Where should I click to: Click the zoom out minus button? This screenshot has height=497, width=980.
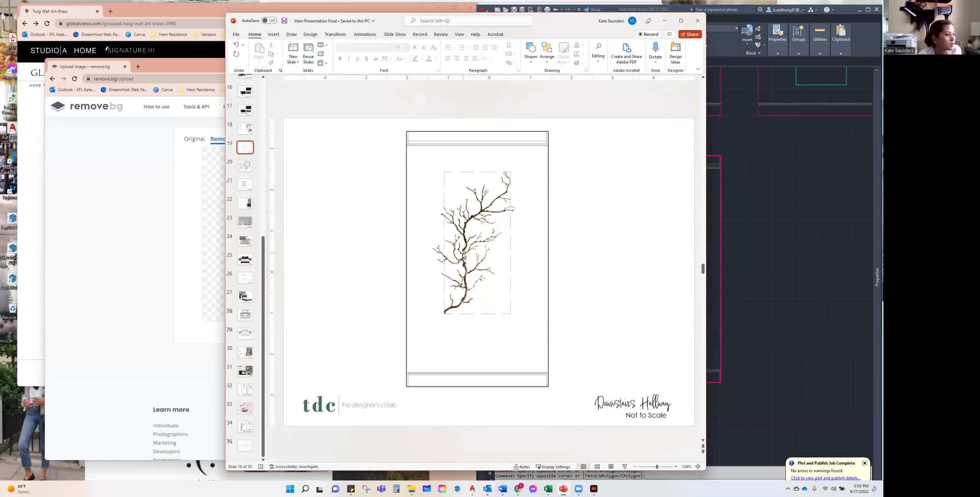635,467
